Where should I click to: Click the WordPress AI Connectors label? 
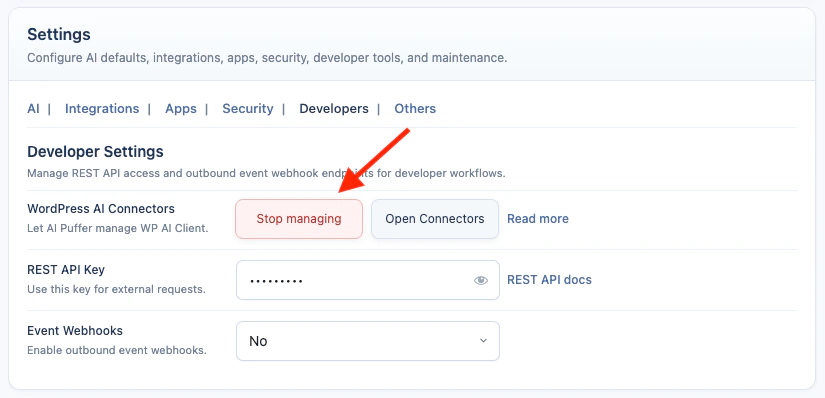101,208
